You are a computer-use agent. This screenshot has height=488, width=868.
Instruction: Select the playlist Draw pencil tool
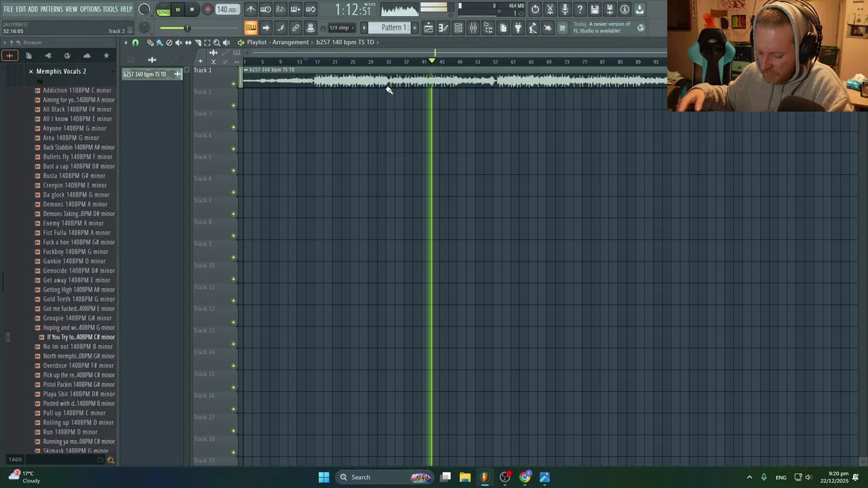pos(151,42)
